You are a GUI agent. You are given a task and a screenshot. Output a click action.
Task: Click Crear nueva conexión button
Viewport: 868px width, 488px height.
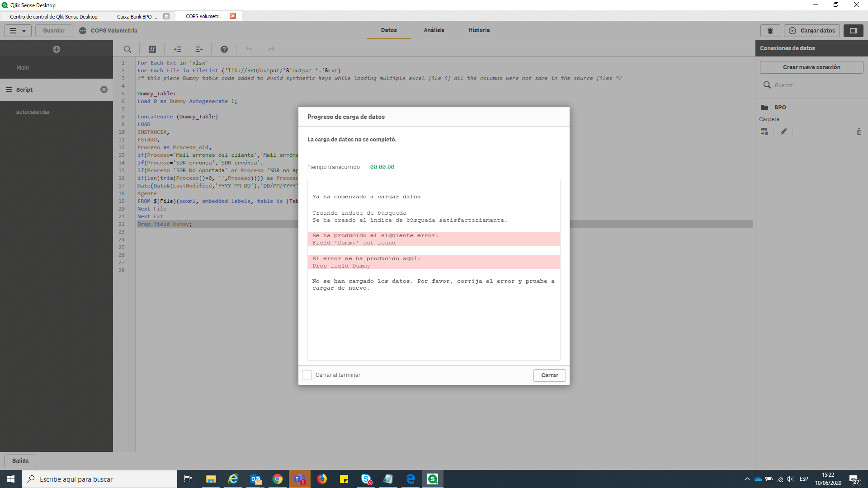(811, 67)
